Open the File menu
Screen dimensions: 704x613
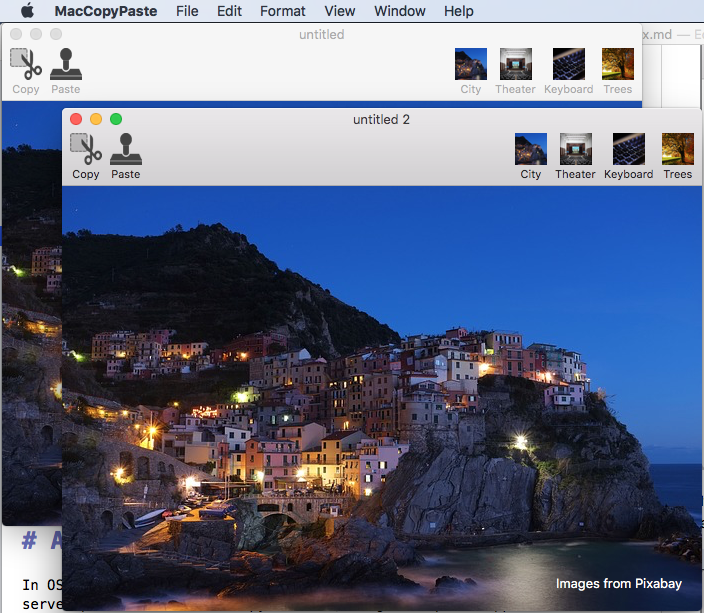click(x=187, y=11)
